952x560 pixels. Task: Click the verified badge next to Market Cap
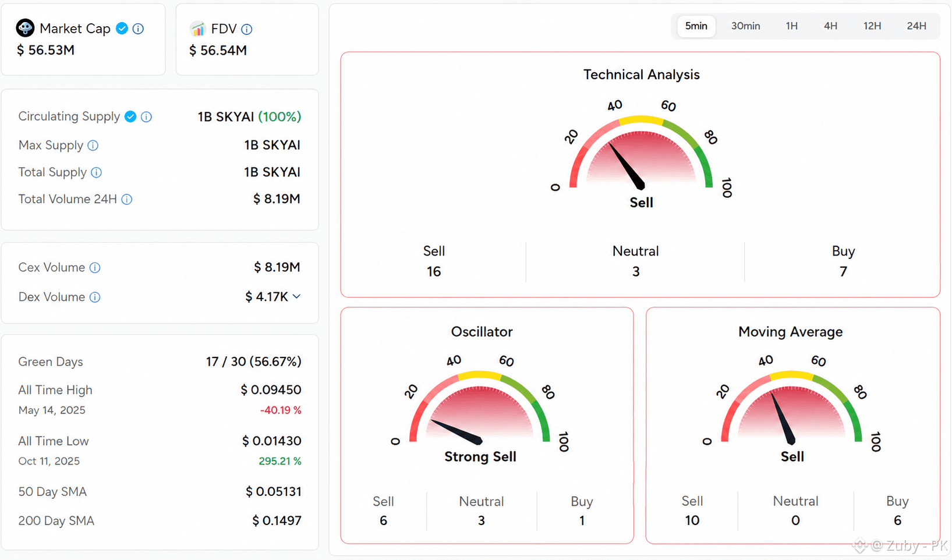click(x=122, y=29)
